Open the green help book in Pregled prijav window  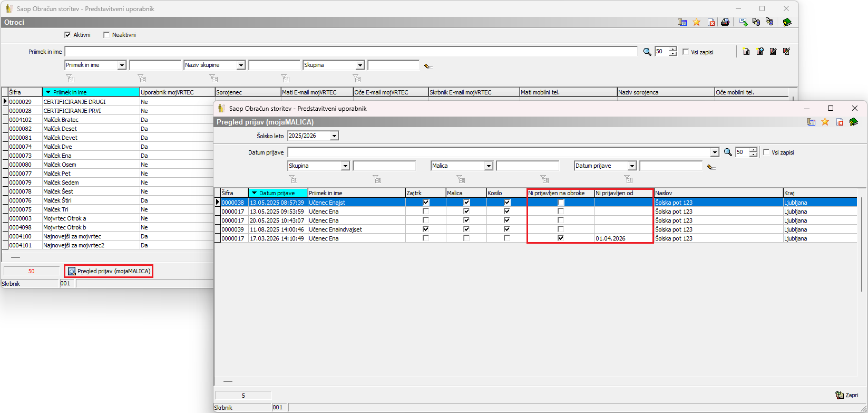(854, 122)
